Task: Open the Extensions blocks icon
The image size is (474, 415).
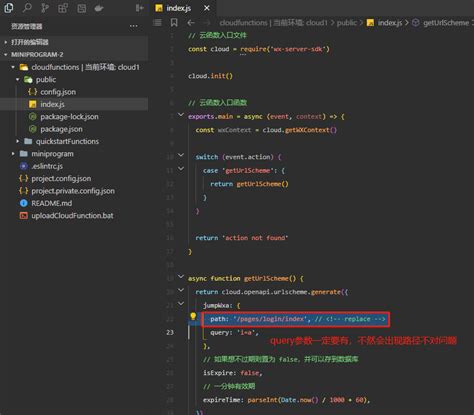Action: point(63,8)
